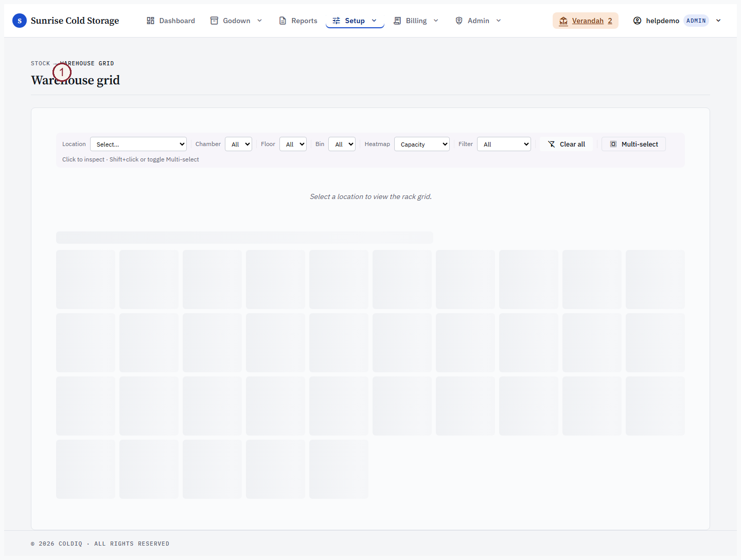Expand the user account chevron
The height and width of the screenshot is (560, 741).
(x=718, y=21)
